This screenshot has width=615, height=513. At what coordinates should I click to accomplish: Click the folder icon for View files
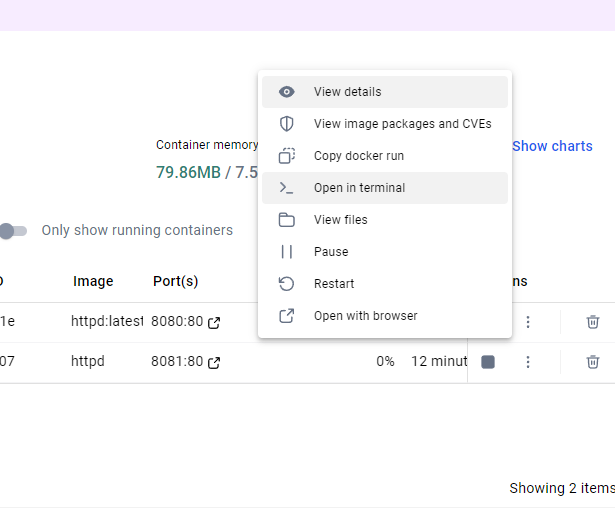(287, 220)
